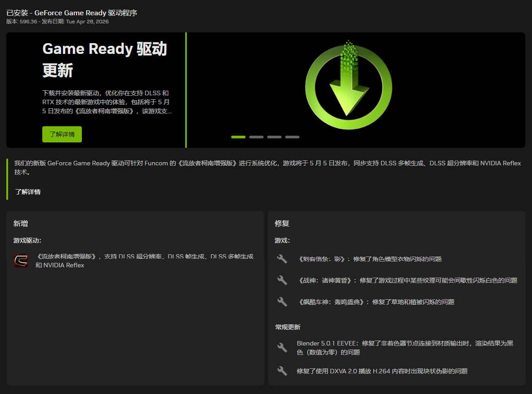This screenshot has height=394, width=532.
Task: Click the banner description about DLSS and RTX
Action: [107, 102]
